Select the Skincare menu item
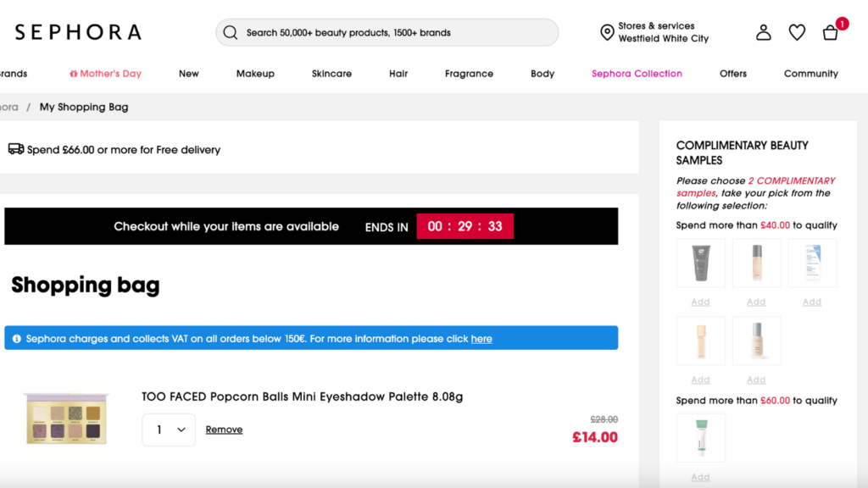868x488 pixels. pyautogui.click(x=331, y=74)
